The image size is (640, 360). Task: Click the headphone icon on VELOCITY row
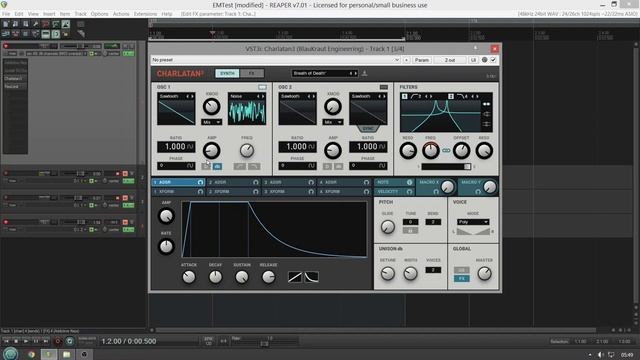(409, 191)
